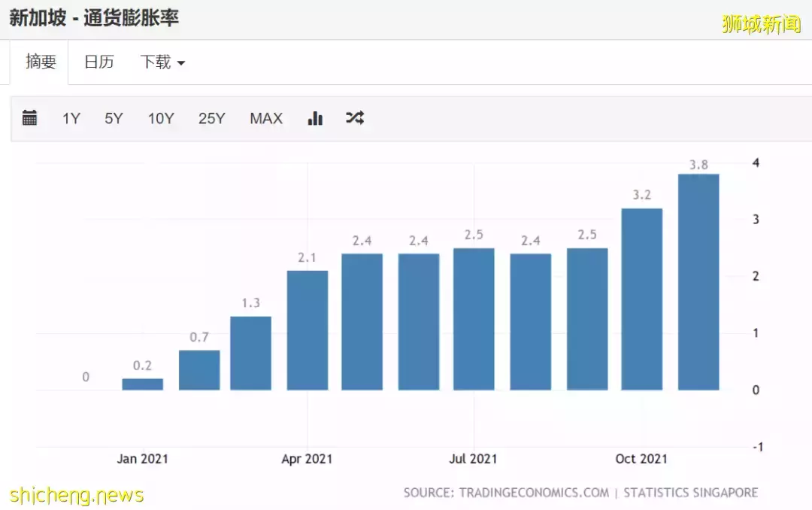Click the STATISTICS SINGAPORE source text

pyautogui.click(x=691, y=493)
